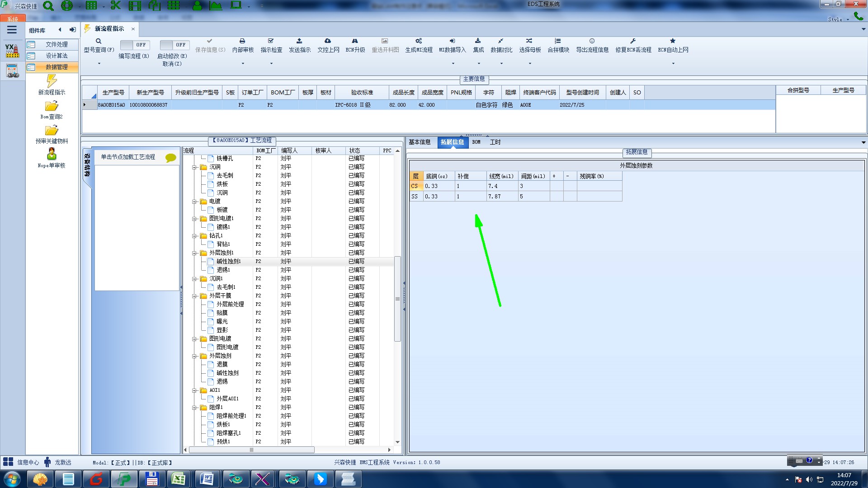Screen dimensions: 868x488
Task: Click the 文控上网 upload icon
Action: click(x=328, y=41)
